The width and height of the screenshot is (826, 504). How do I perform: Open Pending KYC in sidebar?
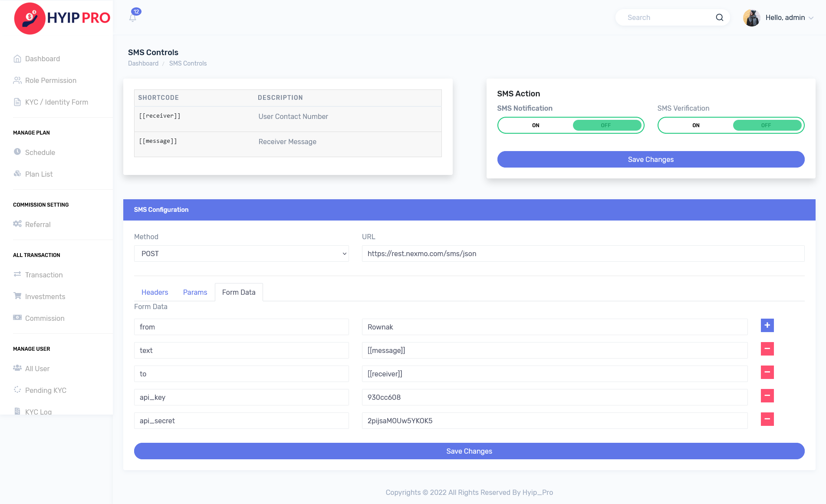point(46,390)
